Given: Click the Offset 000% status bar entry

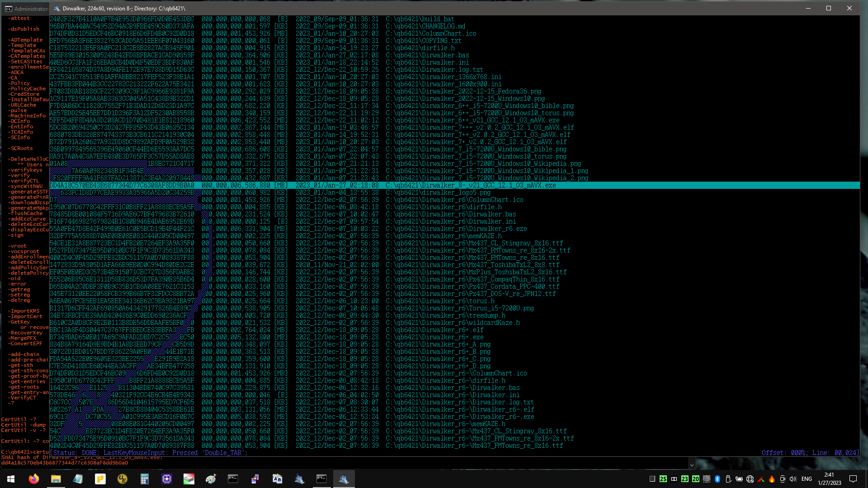Looking at the screenshot, I should pyautogui.click(x=783, y=453).
